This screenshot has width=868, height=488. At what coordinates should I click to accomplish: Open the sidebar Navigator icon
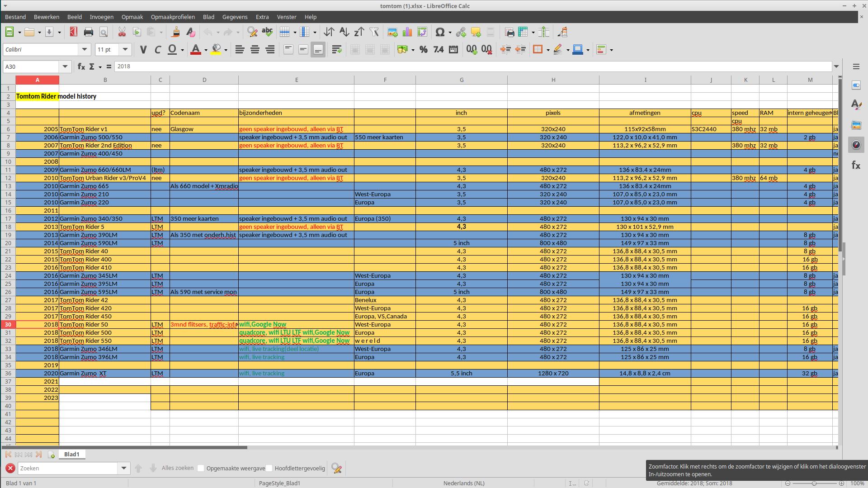[x=856, y=145]
